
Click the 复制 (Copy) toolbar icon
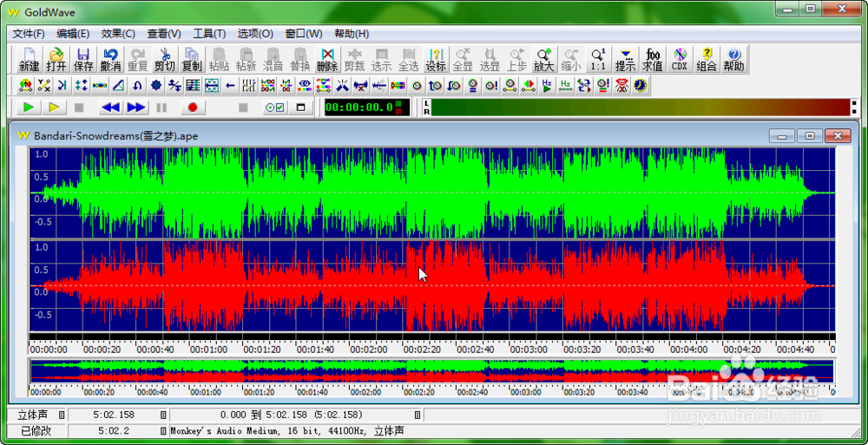tap(192, 60)
